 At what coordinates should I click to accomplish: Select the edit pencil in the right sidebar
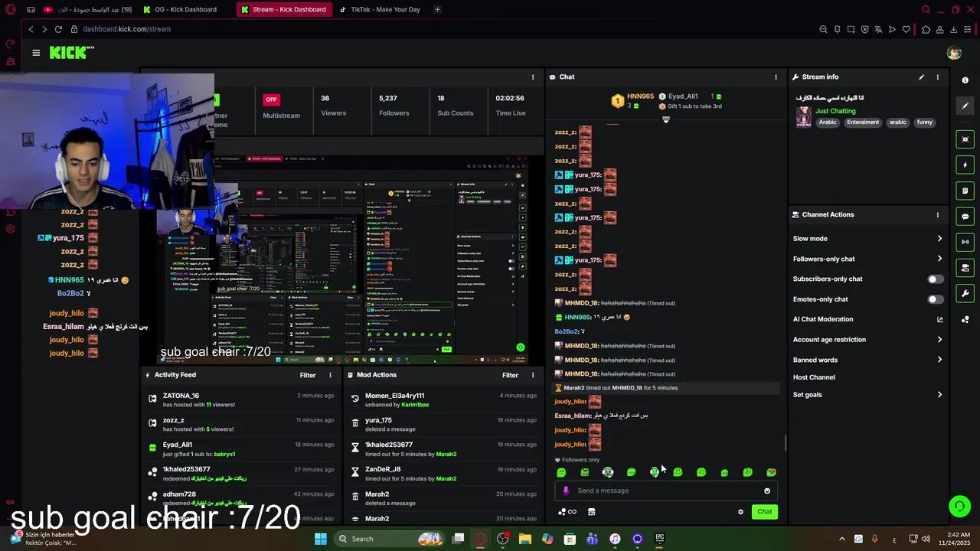pos(965,106)
